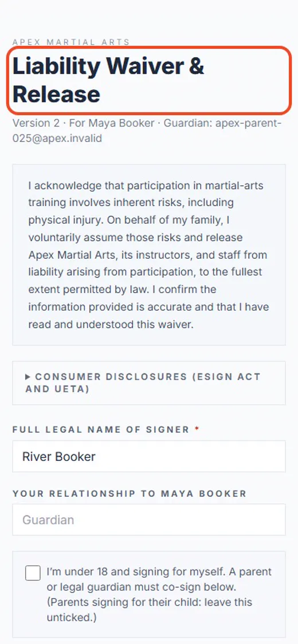
Task: Focus the relationship field with Guardian placeholder
Action: click(149, 520)
